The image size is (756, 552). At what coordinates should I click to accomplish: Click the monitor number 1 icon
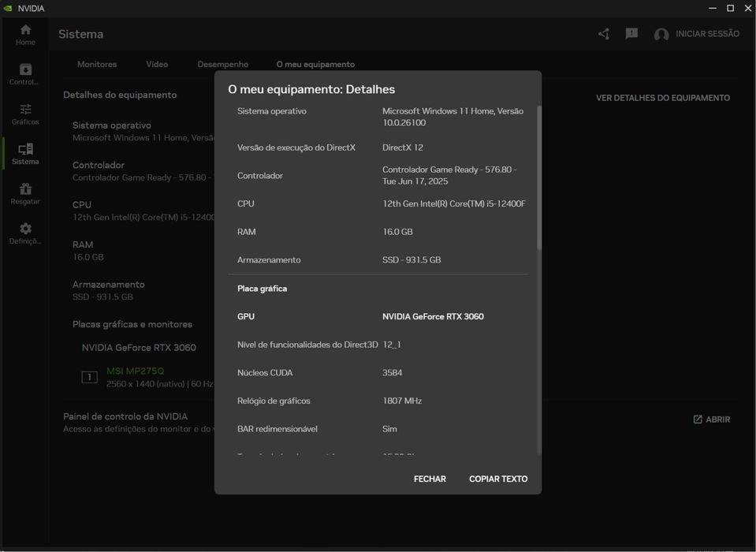(x=89, y=377)
